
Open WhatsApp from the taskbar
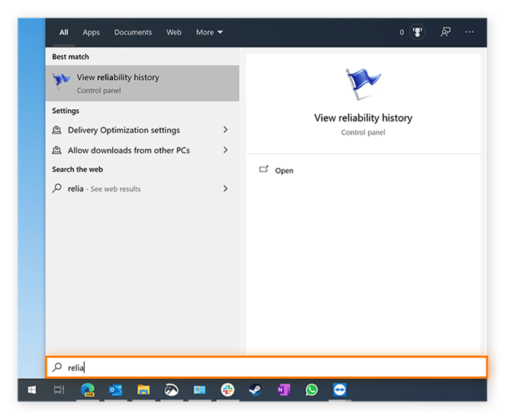click(312, 390)
